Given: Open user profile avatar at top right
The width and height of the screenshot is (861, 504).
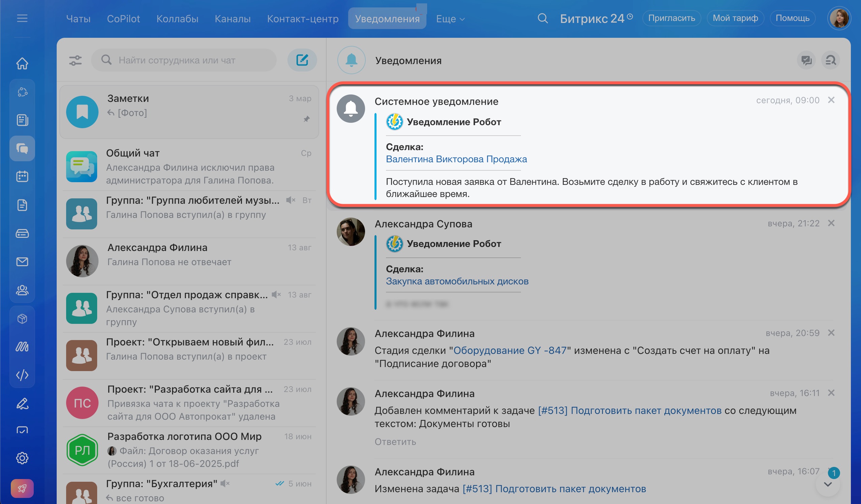Looking at the screenshot, I should pos(839,18).
